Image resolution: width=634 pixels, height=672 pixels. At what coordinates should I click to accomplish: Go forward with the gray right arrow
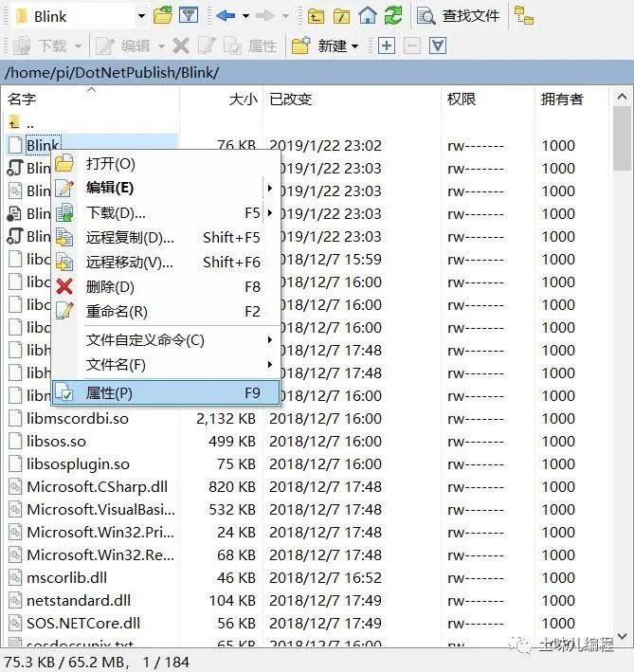(x=264, y=16)
